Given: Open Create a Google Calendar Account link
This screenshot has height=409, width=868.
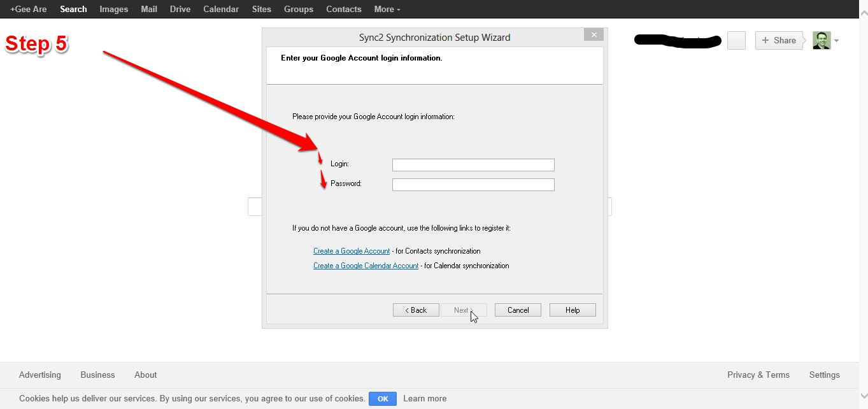Looking at the screenshot, I should 366,266.
